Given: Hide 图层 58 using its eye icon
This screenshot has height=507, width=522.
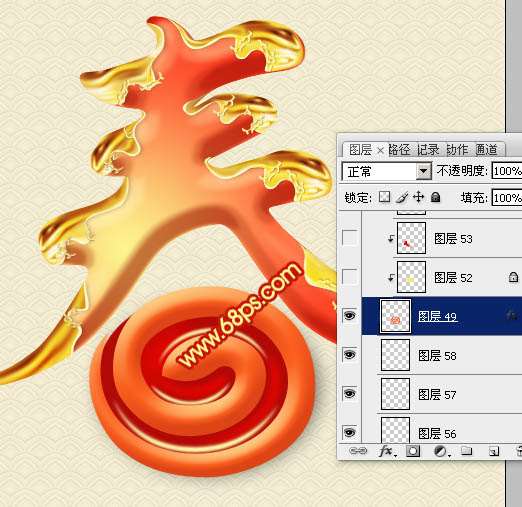Looking at the screenshot, I should [349, 354].
